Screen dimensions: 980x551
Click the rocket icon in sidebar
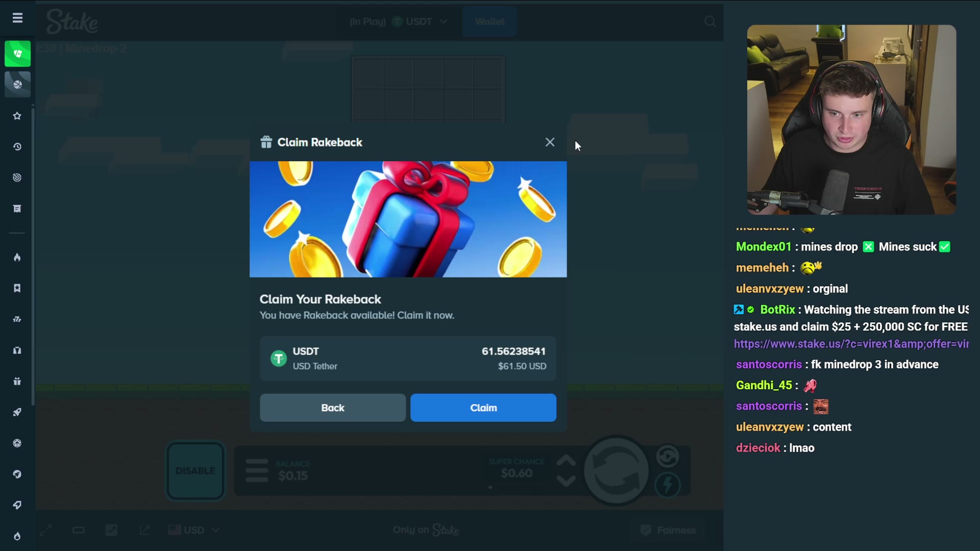click(17, 412)
